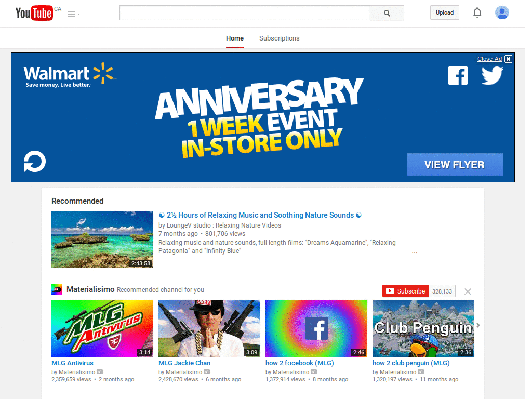Click Materialisimo under MLG Jackie Chan
This screenshot has width=532, height=399.
pyautogui.click(x=184, y=372)
